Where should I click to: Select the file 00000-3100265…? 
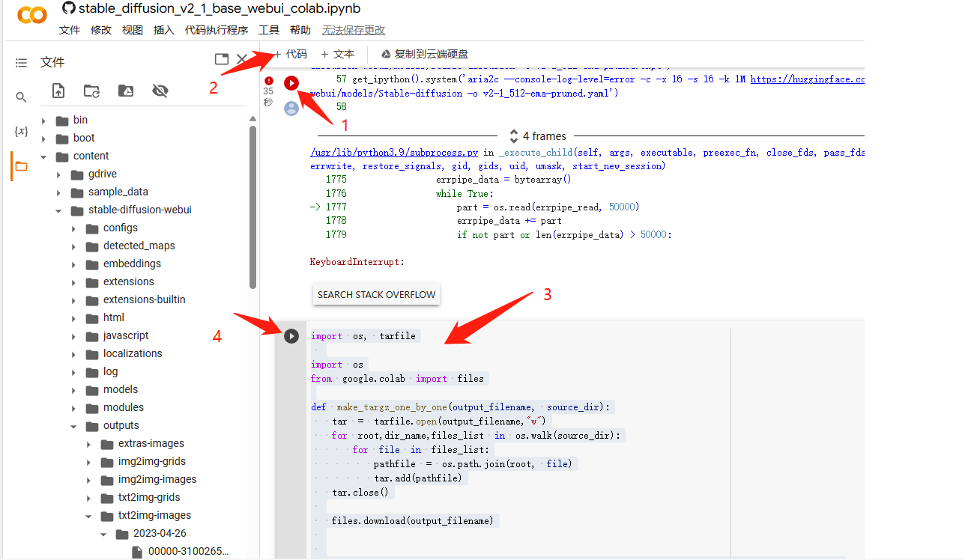(x=188, y=551)
